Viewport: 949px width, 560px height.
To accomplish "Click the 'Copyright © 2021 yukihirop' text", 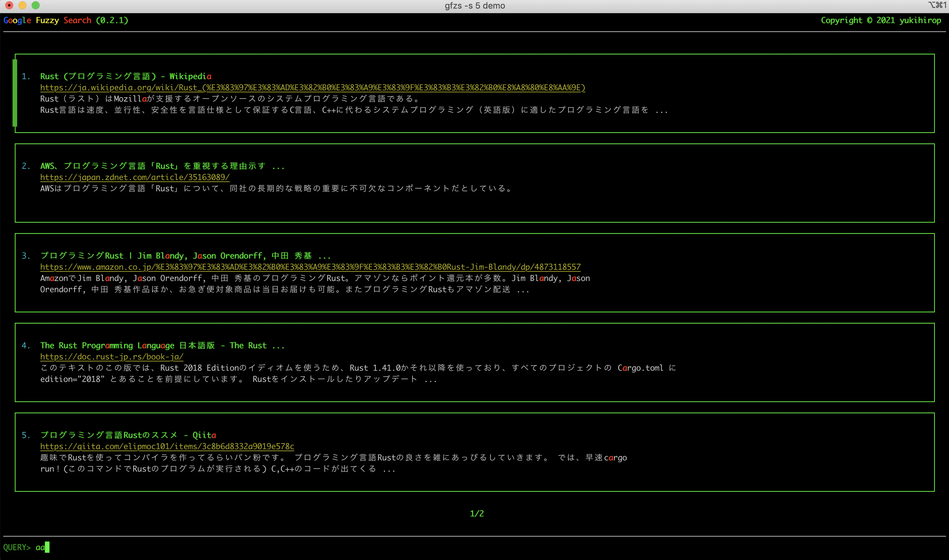I will pos(881,20).
